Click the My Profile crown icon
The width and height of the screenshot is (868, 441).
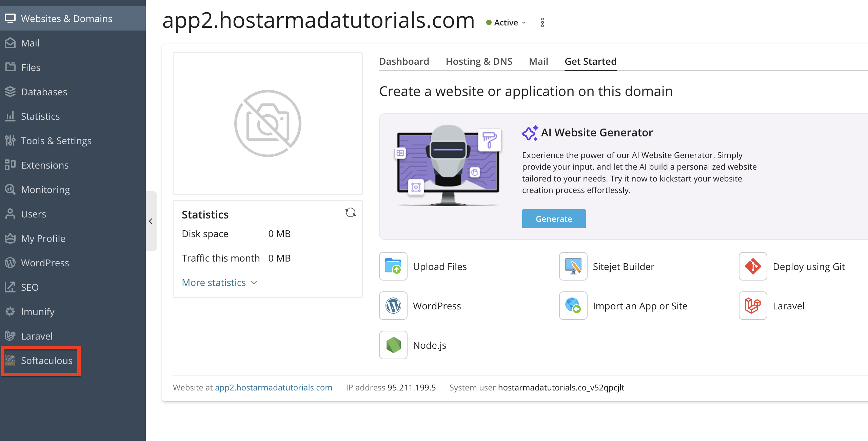10,238
